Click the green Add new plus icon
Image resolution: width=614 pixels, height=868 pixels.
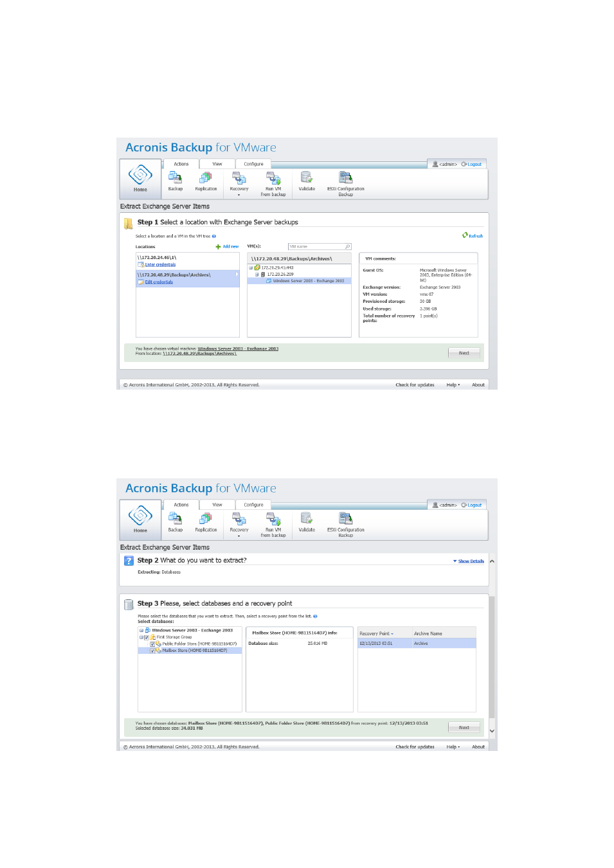pyautogui.click(x=218, y=247)
